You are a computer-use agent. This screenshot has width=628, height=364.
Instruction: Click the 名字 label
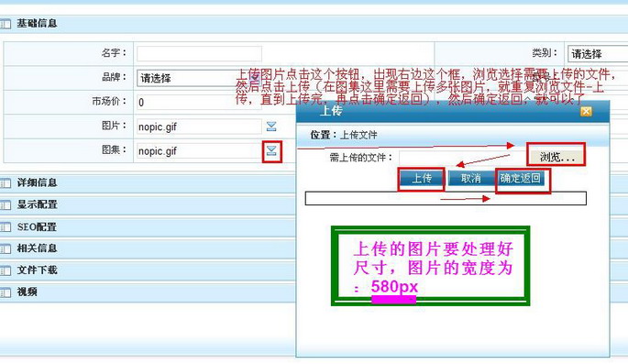tap(115, 52)
